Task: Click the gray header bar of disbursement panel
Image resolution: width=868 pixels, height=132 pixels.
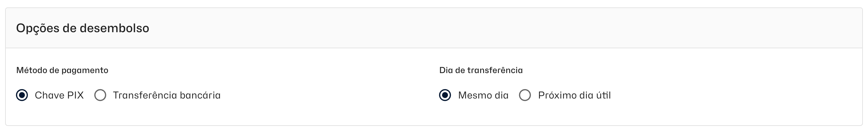Action: coord(472,28)
